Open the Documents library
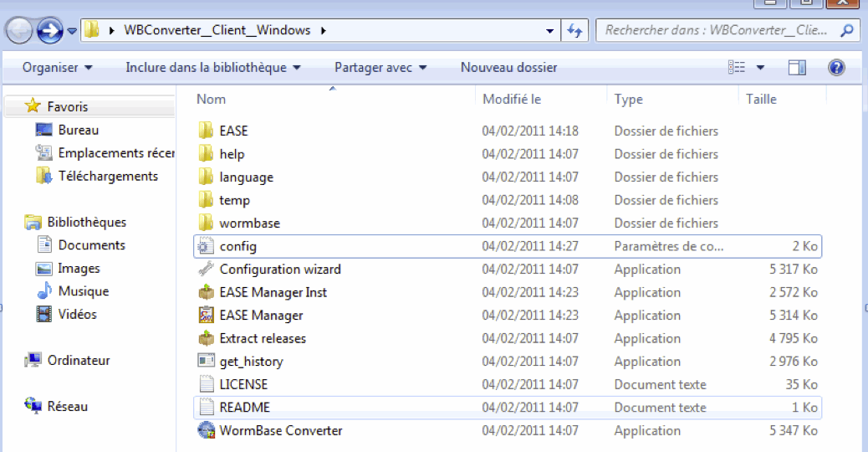Image resolution: width=868 pixels, height=452 pixels. point(91,244)
